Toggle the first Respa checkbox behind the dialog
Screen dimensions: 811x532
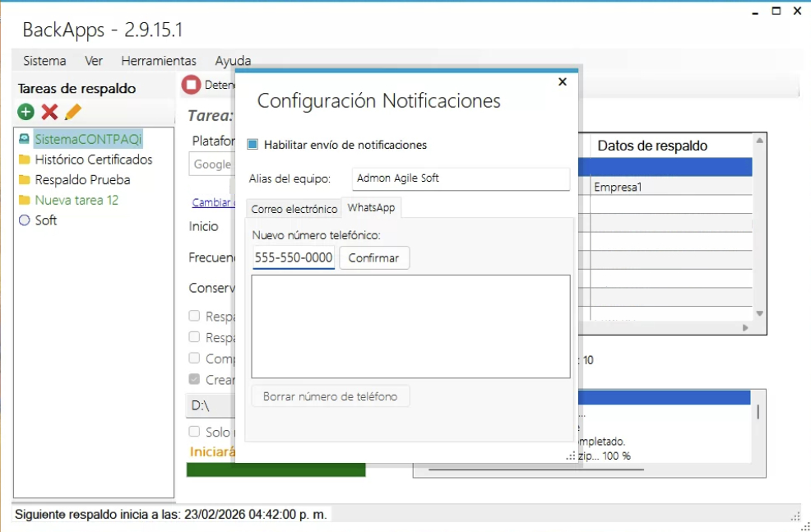(x=194, y=316)
